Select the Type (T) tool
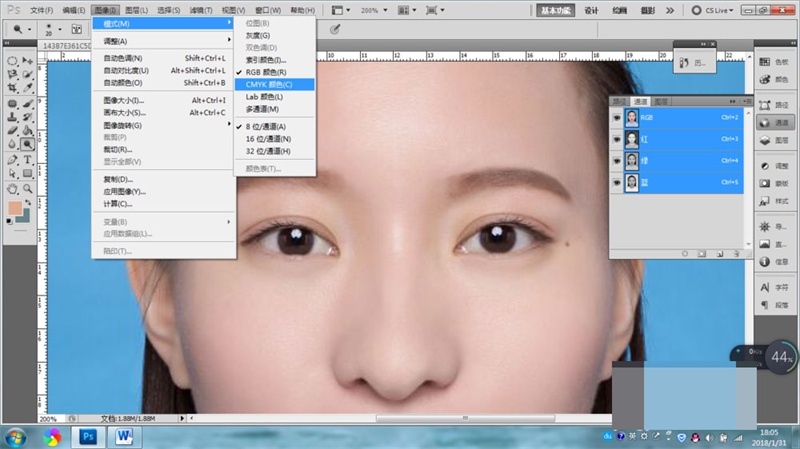800x449 pixels. [x=27, y=160]
